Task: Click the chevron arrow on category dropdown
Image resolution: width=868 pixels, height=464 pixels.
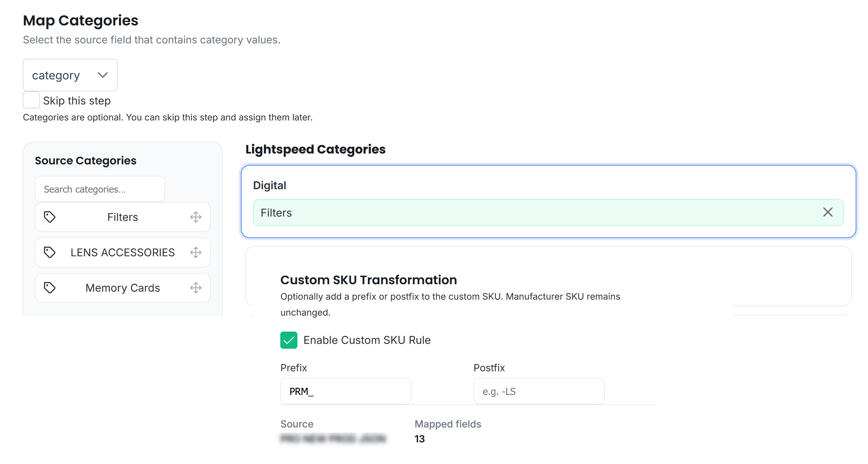Action: pyautogui.click(x=102, y=75)
